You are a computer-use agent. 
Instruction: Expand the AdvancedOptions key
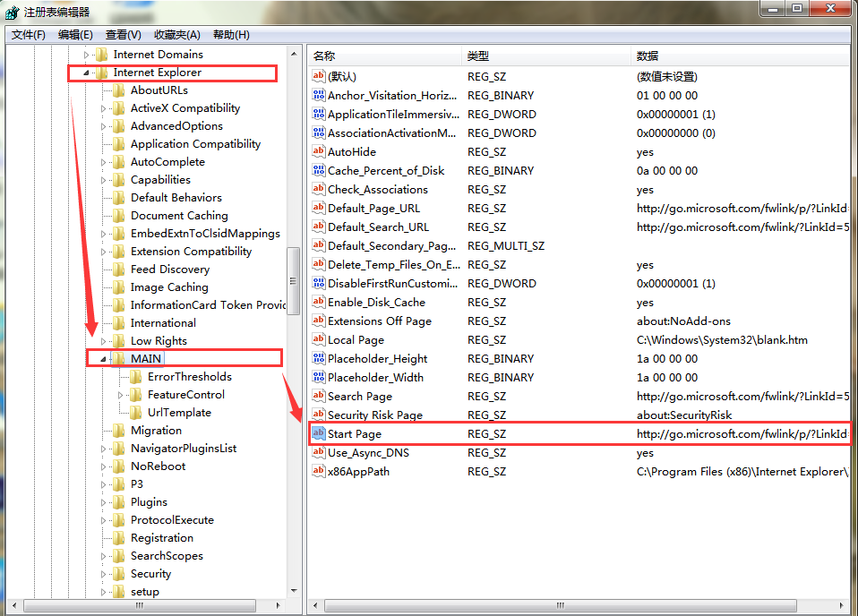click(x=103, y=126)
